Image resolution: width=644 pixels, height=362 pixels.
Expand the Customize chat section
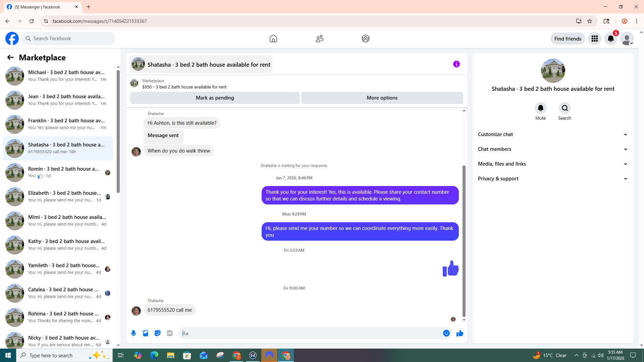coord(552,134)
